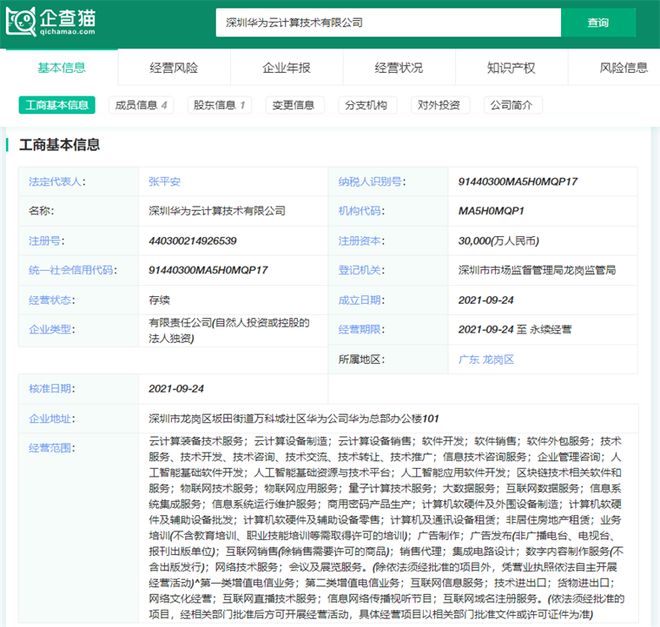This screenshot has width=660, height=627.
Task: Select the 成员信息 sub-tab
Action: click(141, 105)
